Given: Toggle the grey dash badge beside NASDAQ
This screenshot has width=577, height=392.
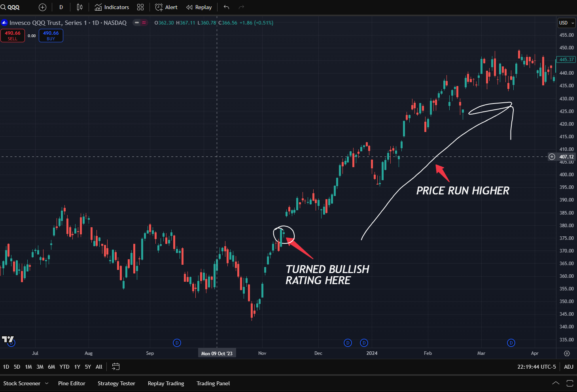Looking at the screenshot, I should (137, 23).
